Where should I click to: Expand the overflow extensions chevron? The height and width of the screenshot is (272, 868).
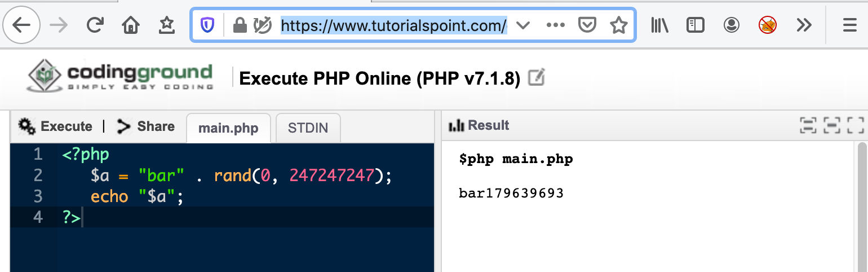point(804,25)
